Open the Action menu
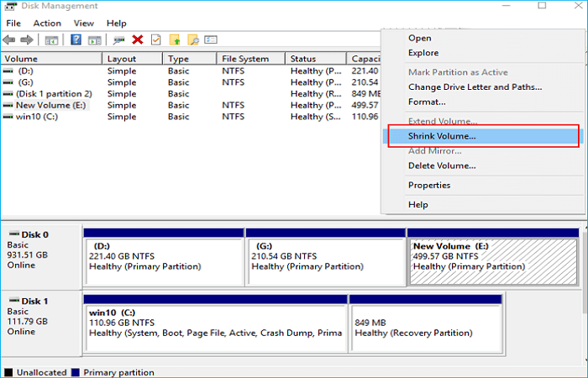Viewport: 588px width, 378px height. [x=47, y=24]
